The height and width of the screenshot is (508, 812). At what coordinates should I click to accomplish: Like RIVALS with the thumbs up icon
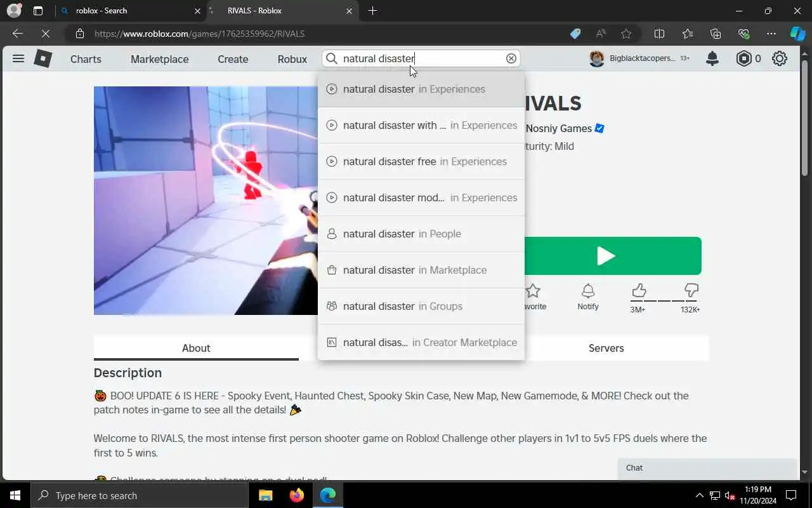pos(639,291)
